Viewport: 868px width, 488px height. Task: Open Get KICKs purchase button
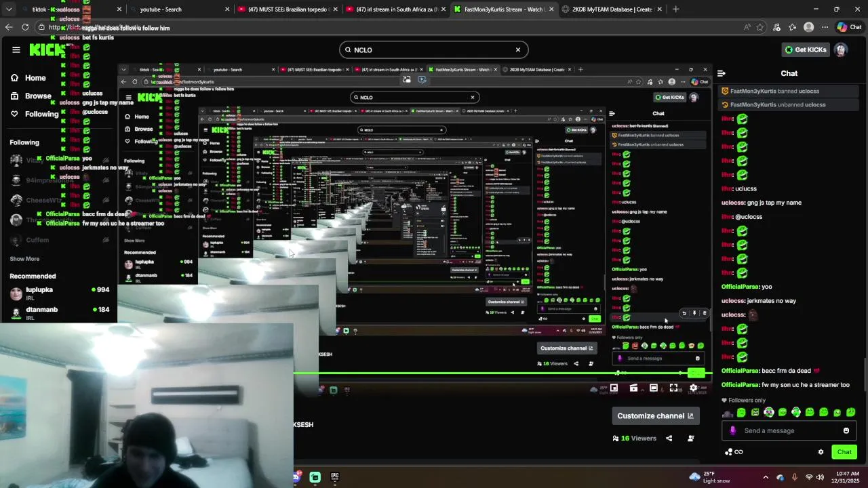(x=806, y=49)
